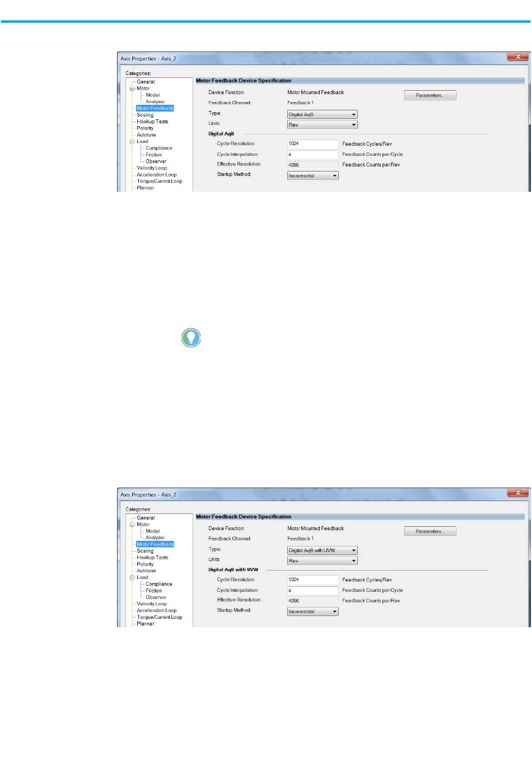This screenshot has height=783, width=532.
Task: Select Planner category in AqB with UVW dialog
Action: coord(145,624)
